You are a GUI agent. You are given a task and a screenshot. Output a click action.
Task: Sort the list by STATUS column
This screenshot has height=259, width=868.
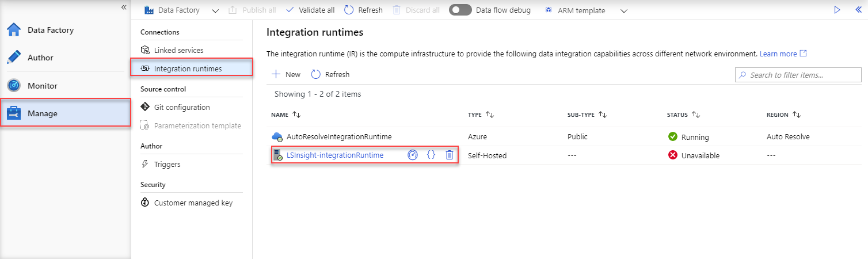pyautogui.click(x=696, y=115)
